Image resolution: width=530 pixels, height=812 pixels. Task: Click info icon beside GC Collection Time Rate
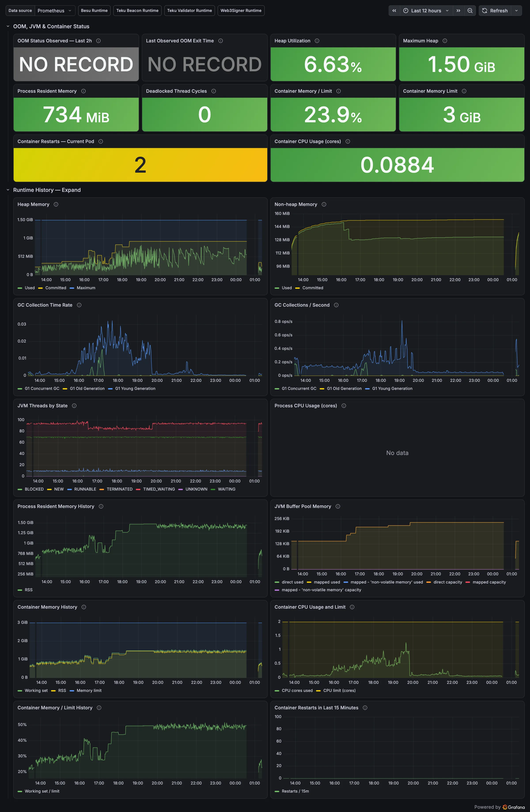[79, 305]
